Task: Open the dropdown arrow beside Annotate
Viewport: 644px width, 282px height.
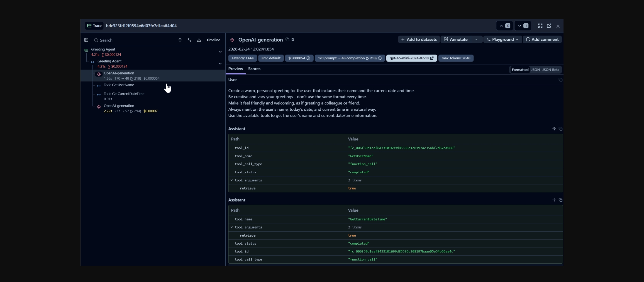Action: (476, 40)
